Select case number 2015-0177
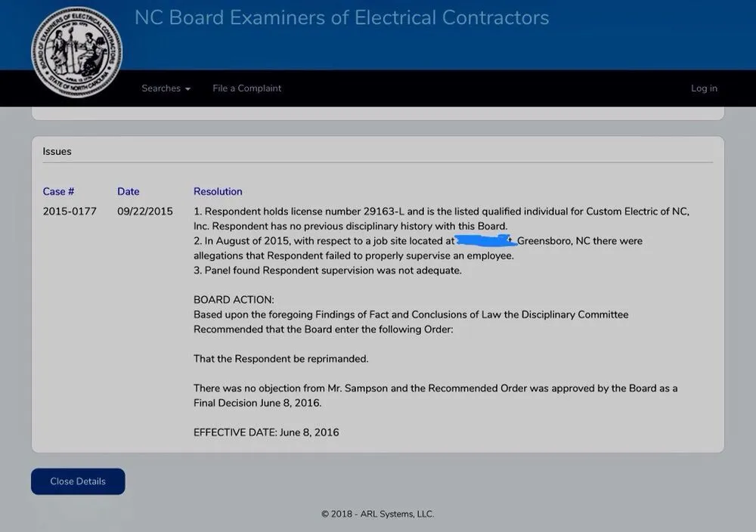This screenshot has height=532, width=756. [x=70, y=212]
